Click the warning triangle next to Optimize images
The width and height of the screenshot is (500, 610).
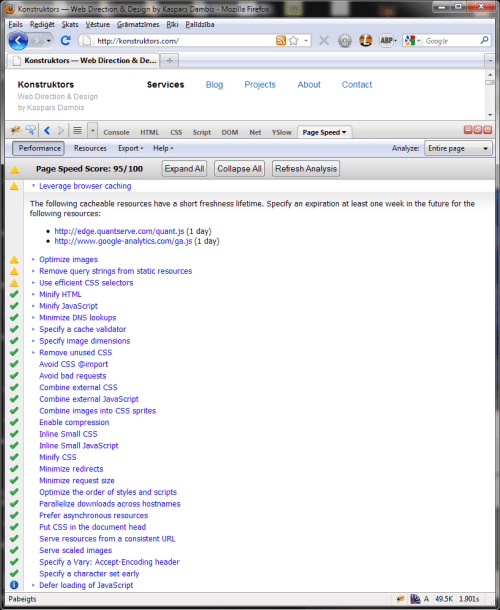tap(14, 259)
